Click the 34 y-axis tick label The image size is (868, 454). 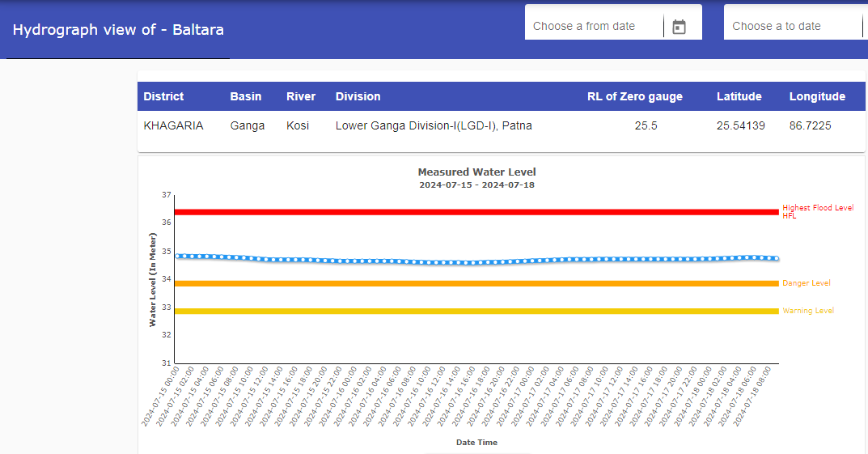pos(166,279)
